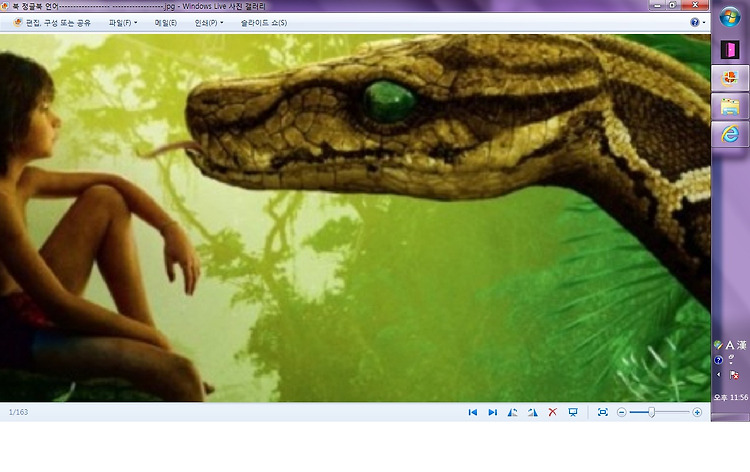Click the 1/163 photo counter
Viewport: 750px width, 472px height.
coord(18,412)
